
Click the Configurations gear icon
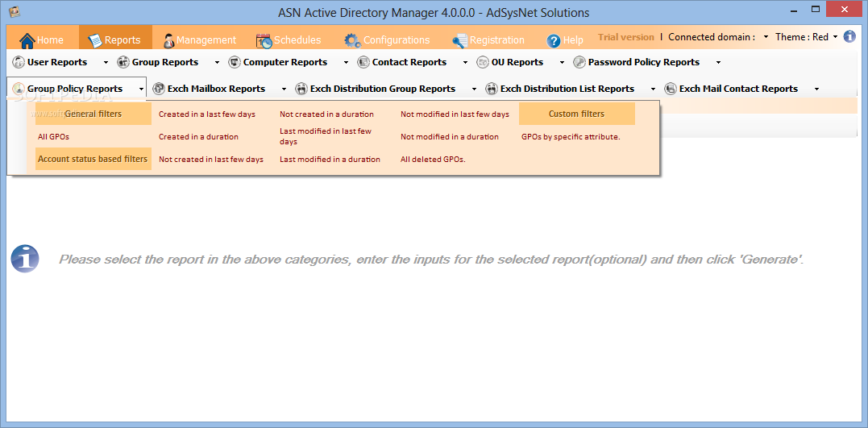tap(353, 40)
